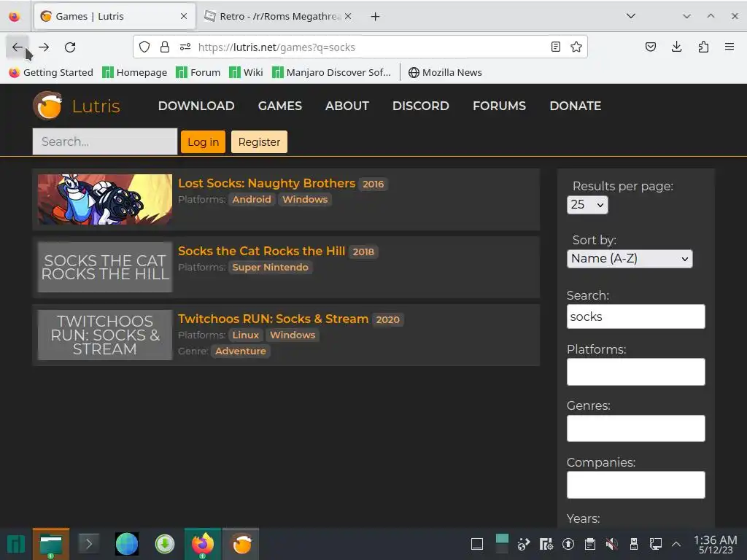The height and width of the screenshot is (560, 747).
Task: Open Manjaro Discover Software bookmark
Action: point(332,72)
